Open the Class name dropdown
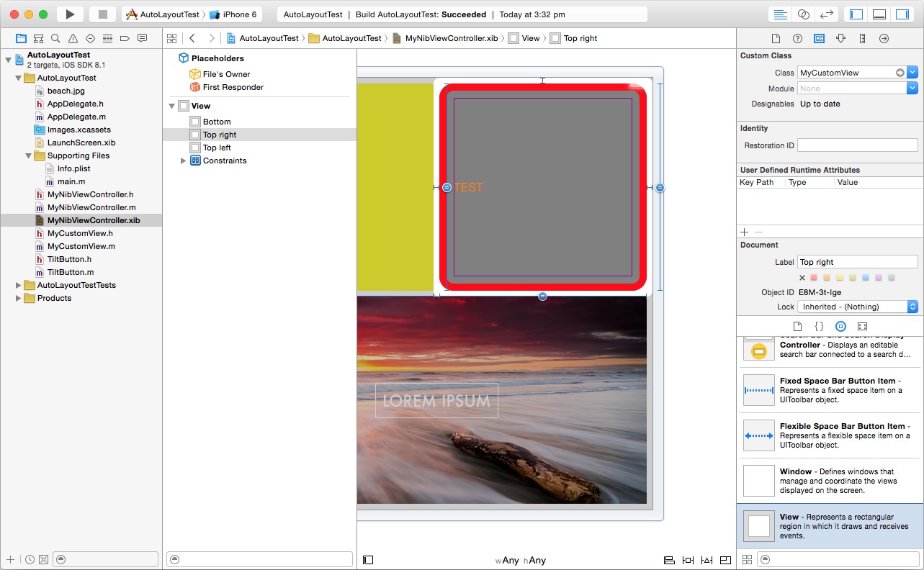This screenshot has height=570, width=924. pyautogui.click(x=912, y=73)
